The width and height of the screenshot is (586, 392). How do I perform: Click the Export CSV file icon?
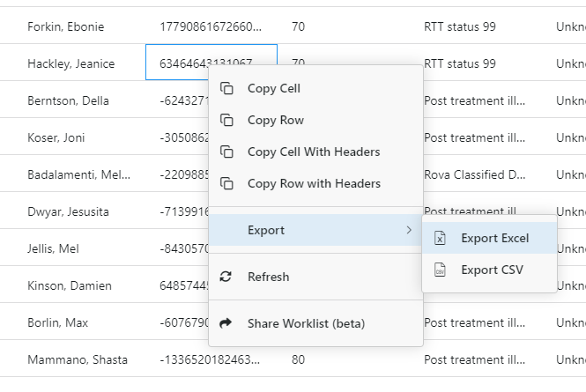coord(441,270)
